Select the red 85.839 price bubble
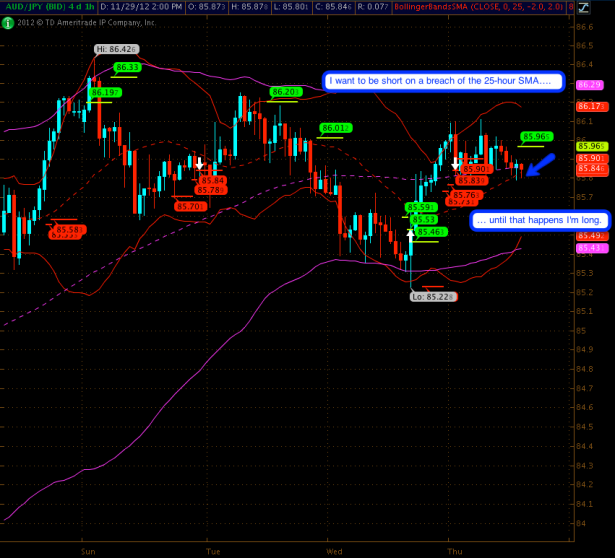Image resolution: width=615 pixels, height=558 pixels. 473,180
